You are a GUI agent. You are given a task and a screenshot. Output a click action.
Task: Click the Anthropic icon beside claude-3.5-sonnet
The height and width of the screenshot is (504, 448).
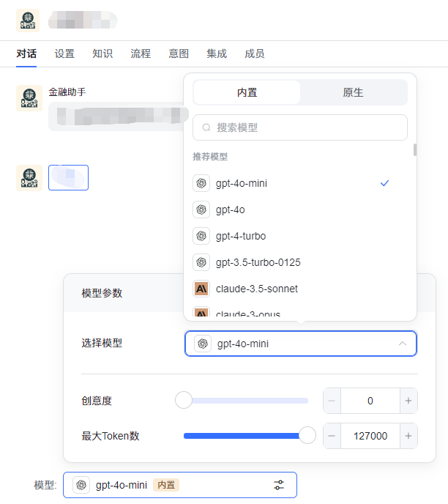201,289
